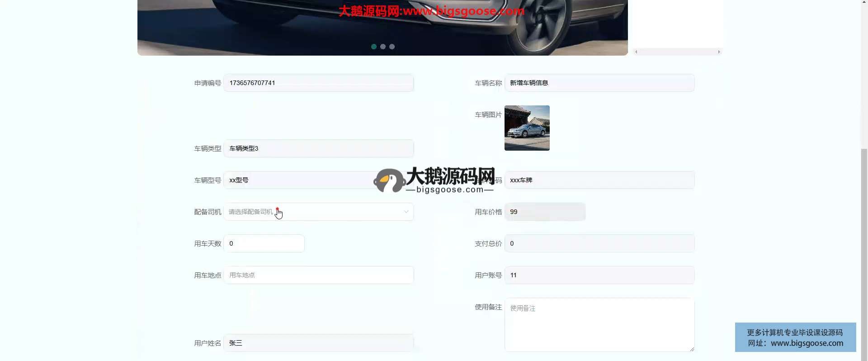Click inside the 使用备注 textarea
Screen dimensions: 868x361
(x=599, y=325)
